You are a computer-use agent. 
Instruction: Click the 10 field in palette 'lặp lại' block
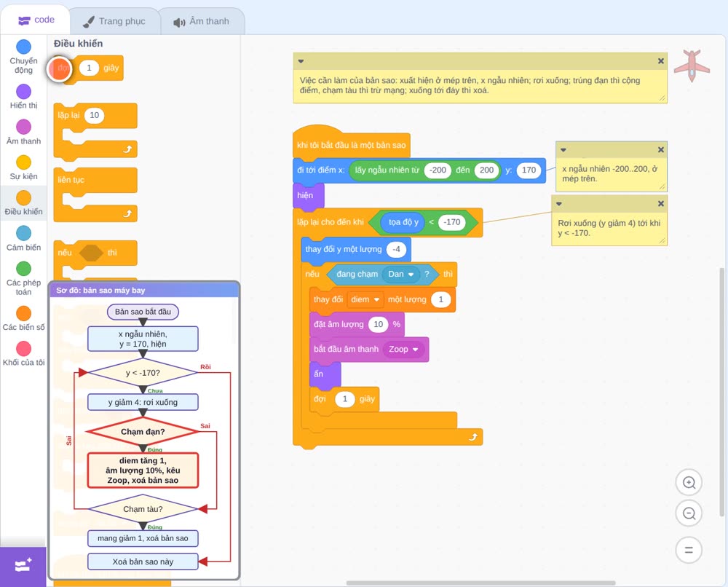94,115
